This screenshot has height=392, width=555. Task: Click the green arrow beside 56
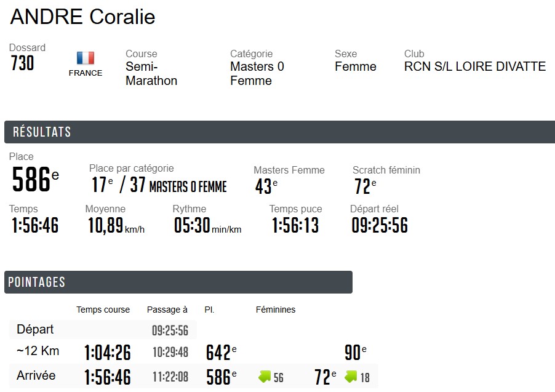(265, 377)
